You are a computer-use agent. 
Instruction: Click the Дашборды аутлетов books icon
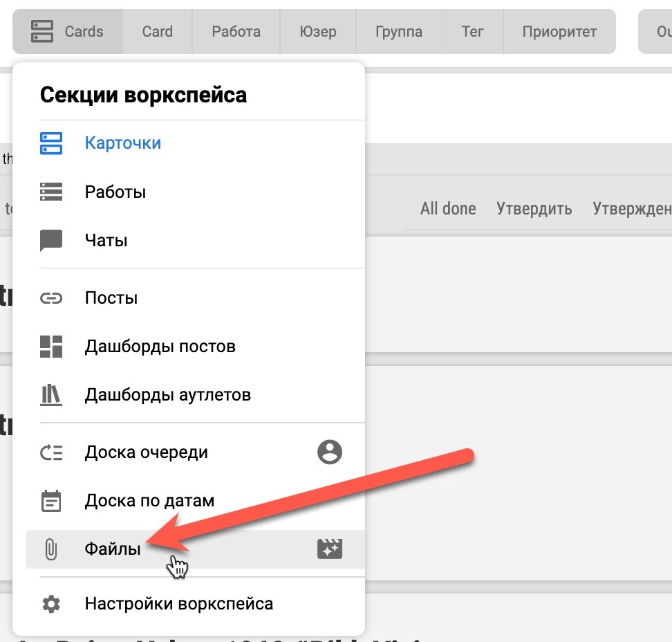[x=51, y=395]
